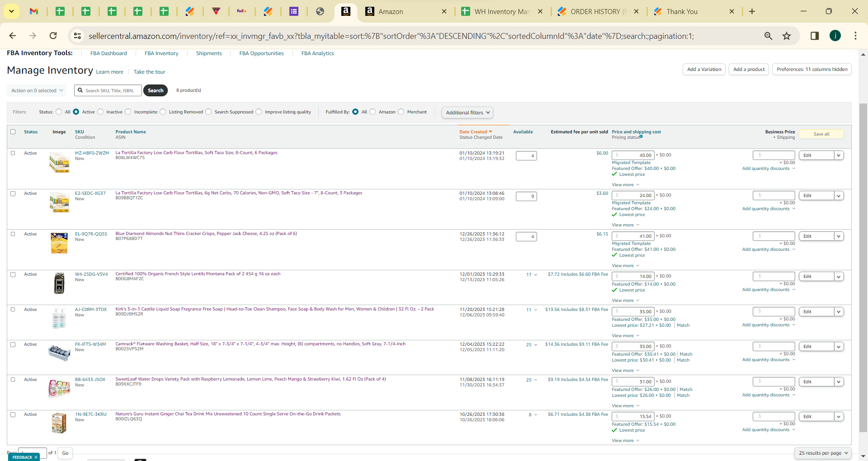
Task: Click the browser back arrow
Action: [13, 36]
